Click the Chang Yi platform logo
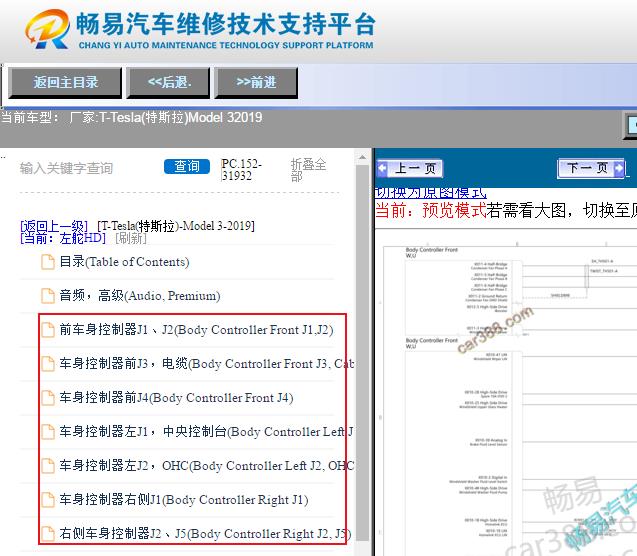The width and height of the screenshot is (637, 556). click(200, 29)
